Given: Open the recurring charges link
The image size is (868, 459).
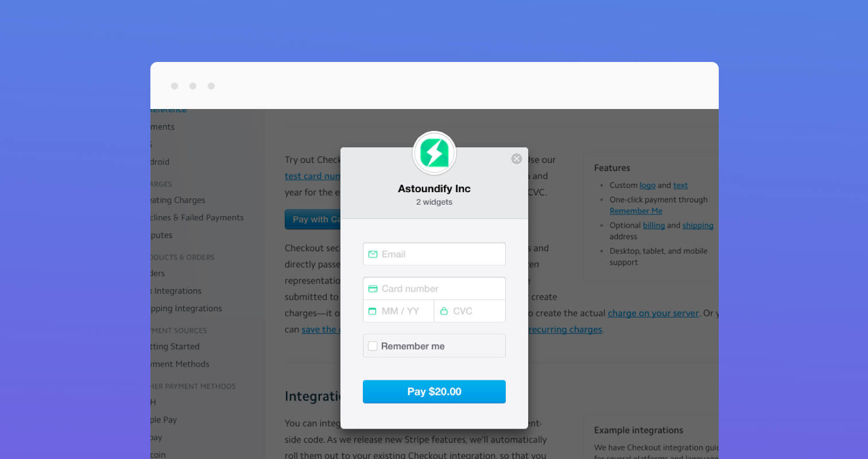Looking at the screenshot, I should coord(565,329).
